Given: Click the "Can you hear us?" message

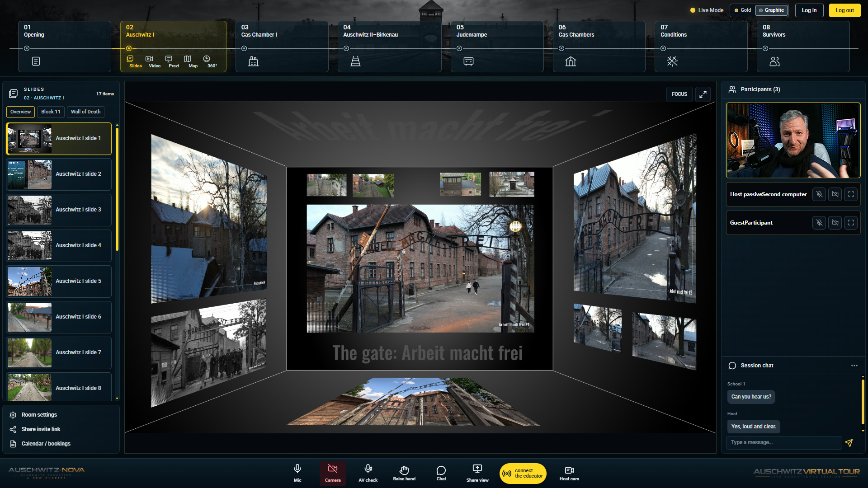Looking at the screenshot, I should (751, 397).
